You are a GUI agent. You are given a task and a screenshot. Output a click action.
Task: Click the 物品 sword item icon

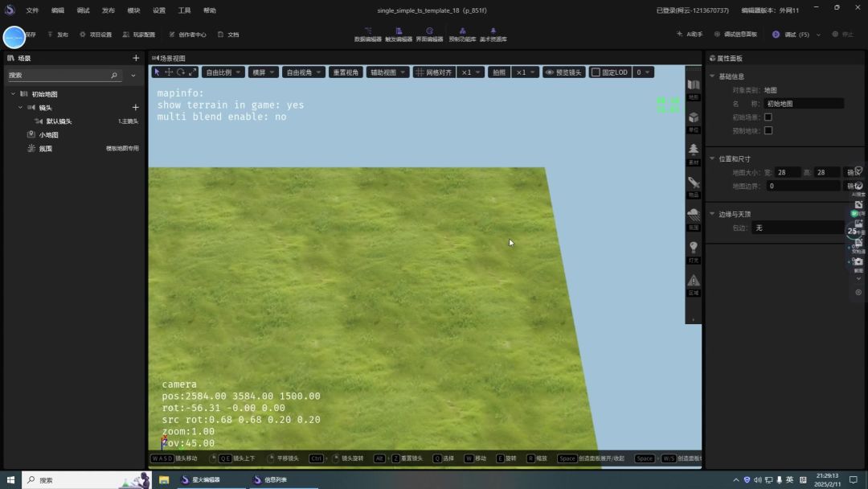[693, 184]
